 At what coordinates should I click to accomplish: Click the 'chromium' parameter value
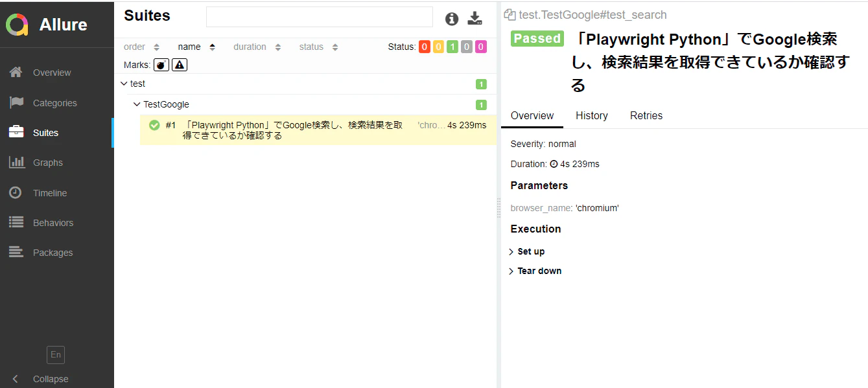[x=597, y=208]
